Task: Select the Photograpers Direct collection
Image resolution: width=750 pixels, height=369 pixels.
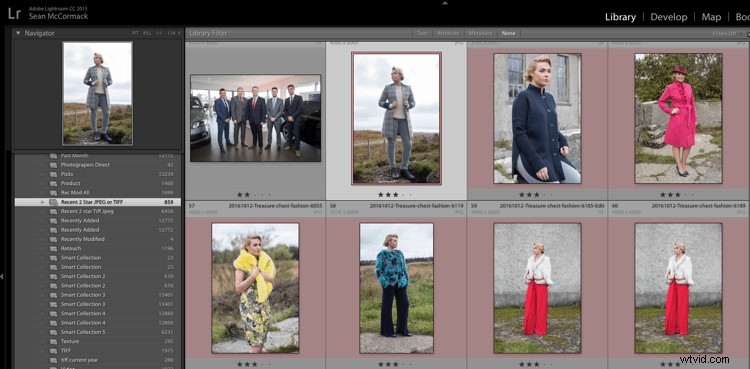Action: (98, 165)
